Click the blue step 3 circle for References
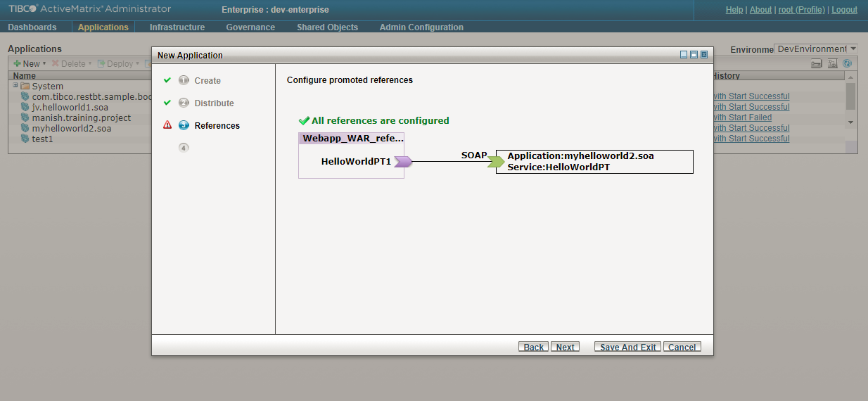The height and width of the screenshot is (401, 868). pyautogui.click(x=184, y=125)
